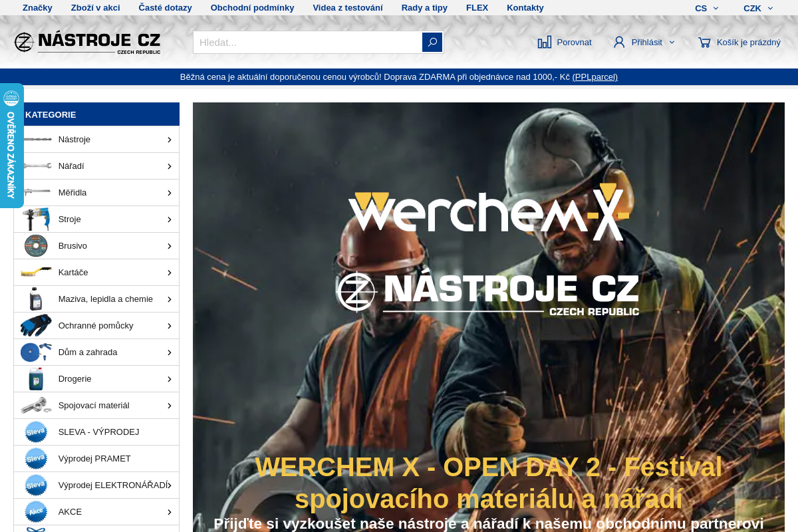Expand the Kartáče category chevron
Screen dimensions: 798x532
coord(170,273)
